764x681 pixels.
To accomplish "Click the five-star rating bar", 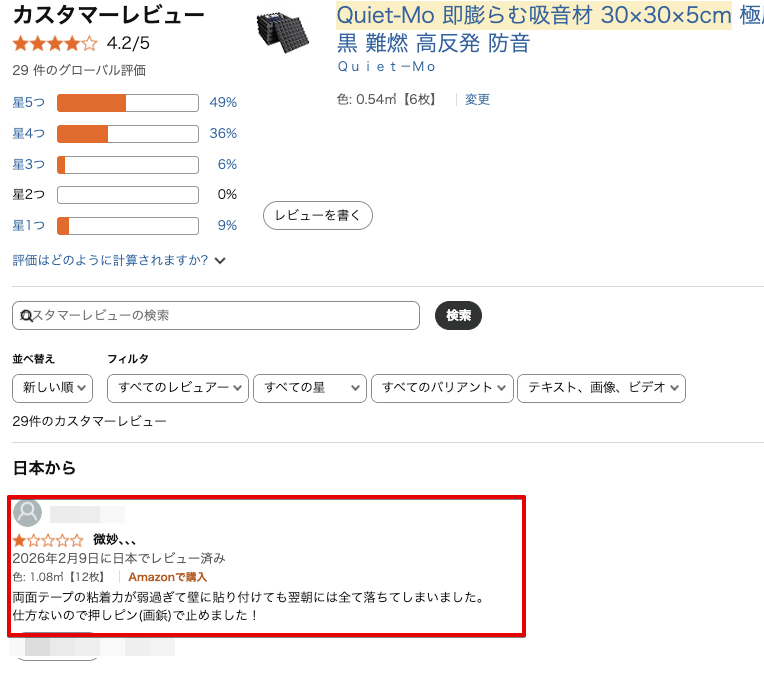I will 128,103.
